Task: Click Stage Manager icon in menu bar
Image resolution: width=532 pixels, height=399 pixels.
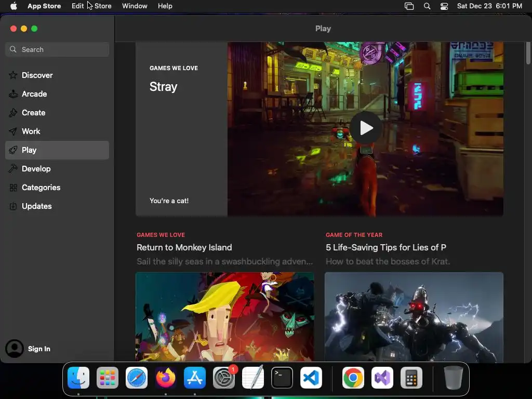Action: pos(409,6)
